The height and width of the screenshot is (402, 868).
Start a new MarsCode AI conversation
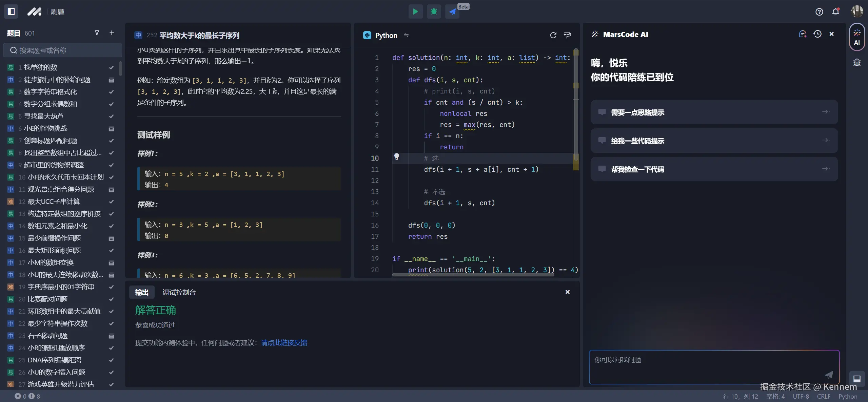coord(803,34)
